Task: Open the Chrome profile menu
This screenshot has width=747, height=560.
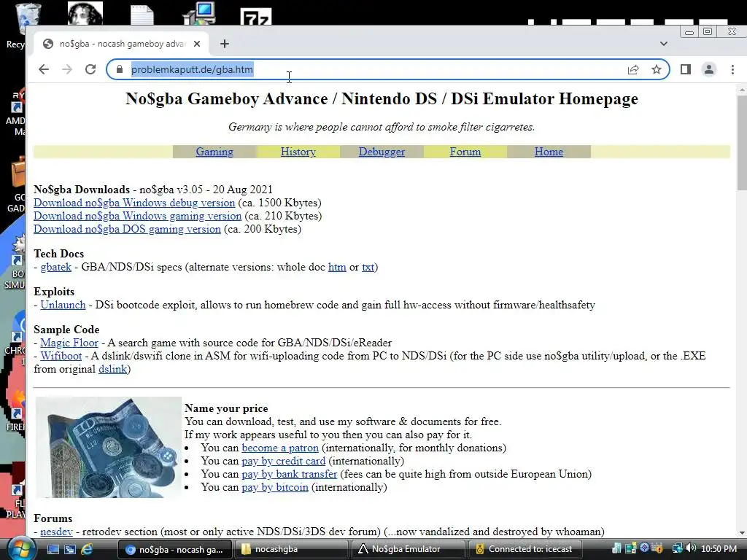Action: [709, 69]
